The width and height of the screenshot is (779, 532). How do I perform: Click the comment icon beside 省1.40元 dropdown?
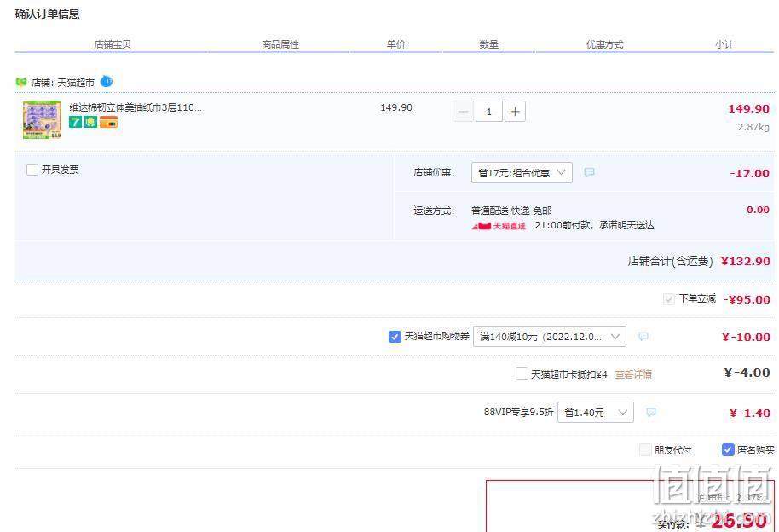point(651,412)
